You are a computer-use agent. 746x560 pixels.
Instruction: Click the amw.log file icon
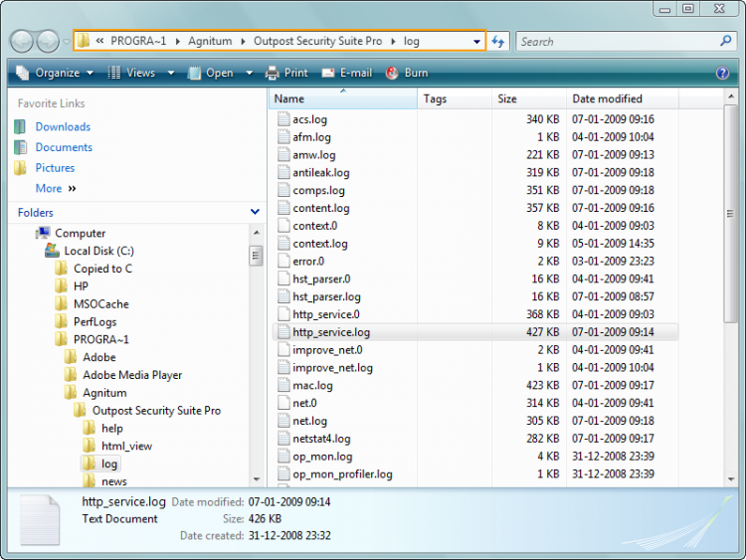[283, 154]
